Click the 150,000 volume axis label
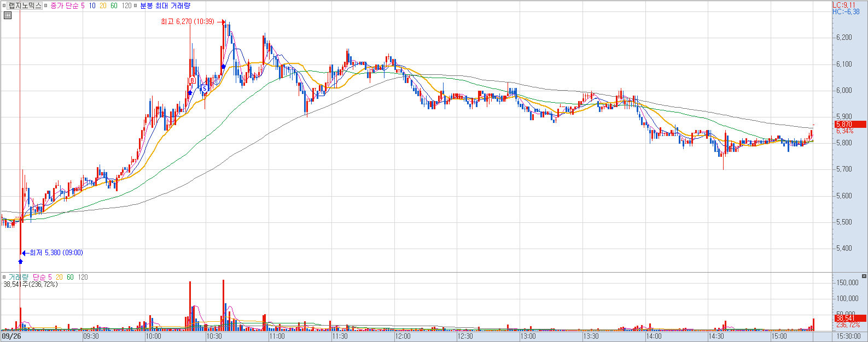 pyautogui.click(x=847, y=283)
